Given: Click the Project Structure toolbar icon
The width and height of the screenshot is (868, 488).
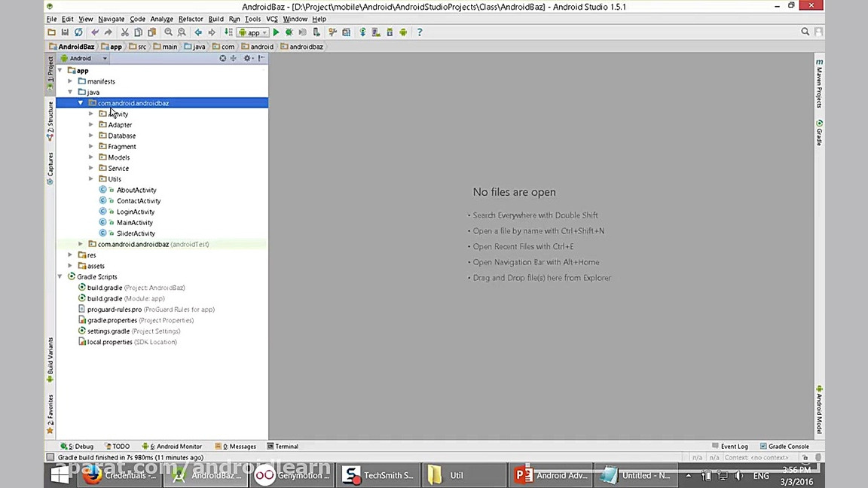Looking at the screenshot, I should (x=346, y=32).
